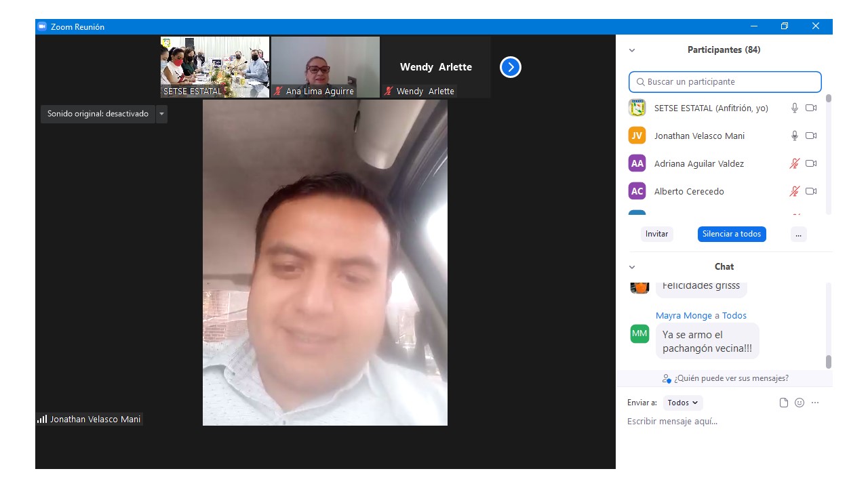
Task: Click Invitar button
Action: coord(656,234)
